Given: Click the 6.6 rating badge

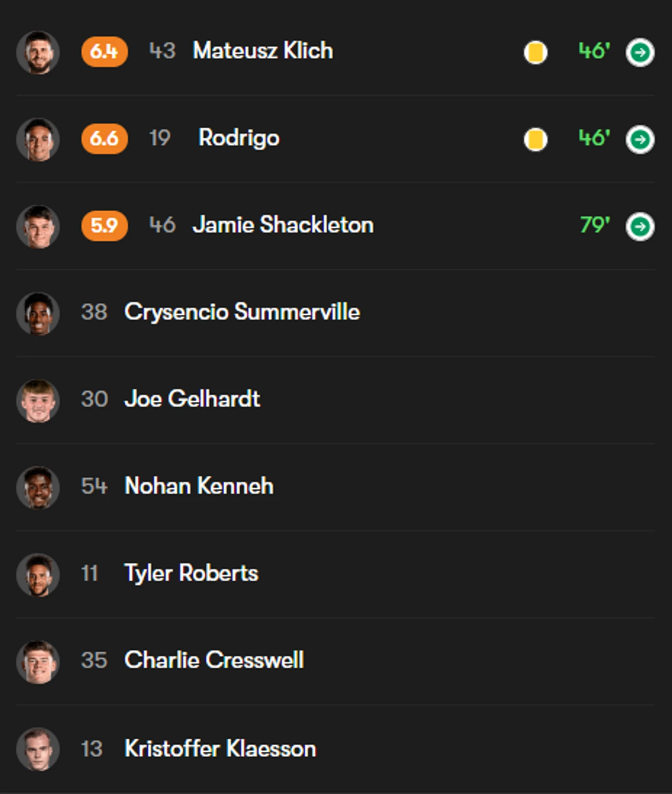Looking at the screenshot, I should pyautogui.click(x=104, y=139).
